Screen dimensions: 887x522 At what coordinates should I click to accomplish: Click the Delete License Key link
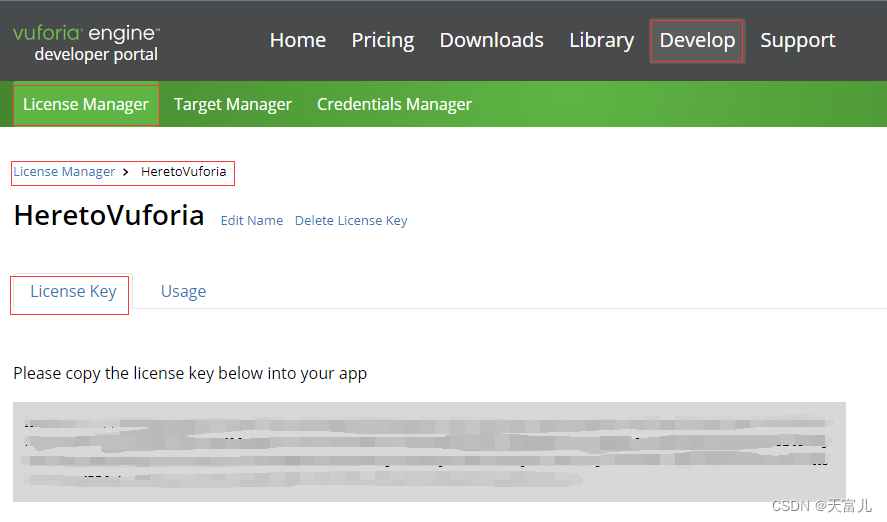tap(351, 221)
